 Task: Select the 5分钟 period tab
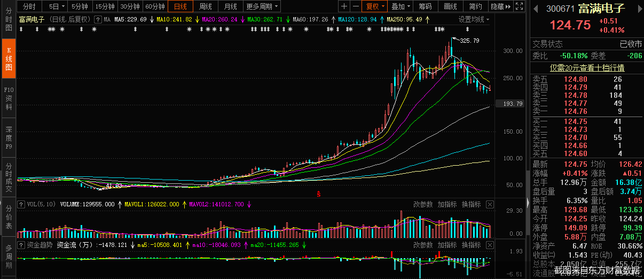click(80, 6)
